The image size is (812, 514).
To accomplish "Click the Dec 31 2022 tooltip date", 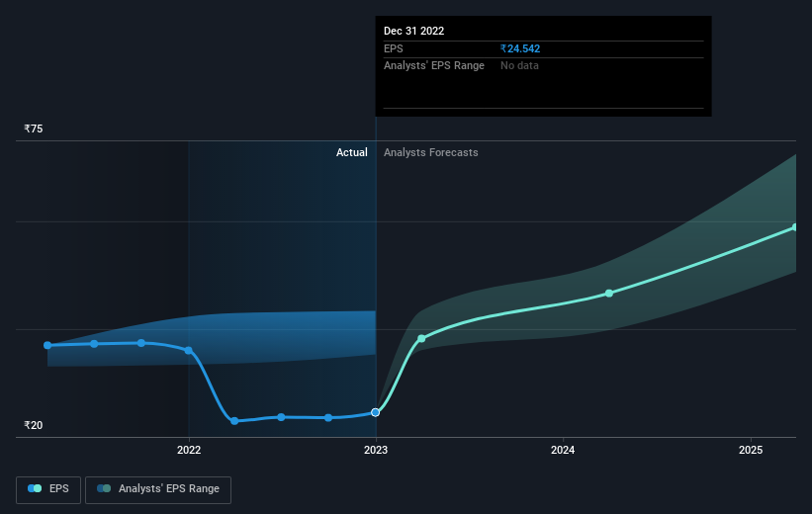I will [x=413, y=31].
